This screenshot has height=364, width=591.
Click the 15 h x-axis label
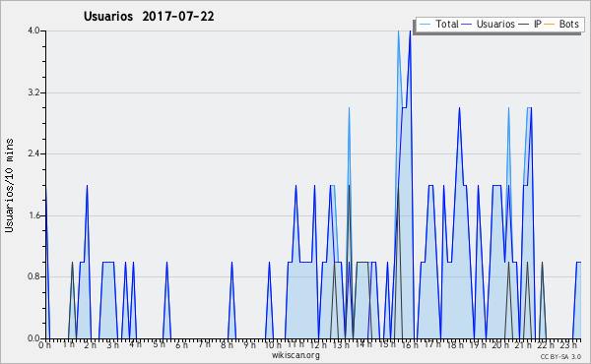pyautogui.click(x=387, y=344)
